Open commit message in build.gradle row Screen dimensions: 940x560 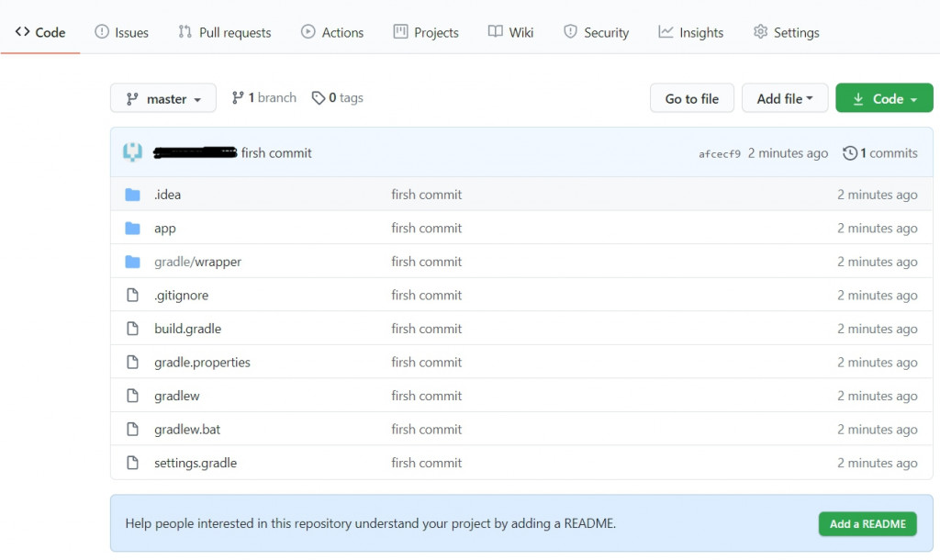pos(426,330)
